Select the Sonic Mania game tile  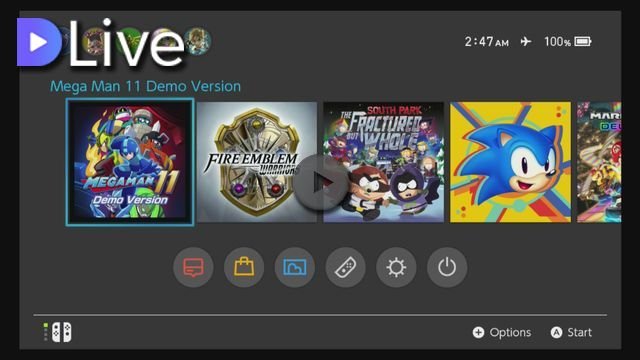point(510,162)
